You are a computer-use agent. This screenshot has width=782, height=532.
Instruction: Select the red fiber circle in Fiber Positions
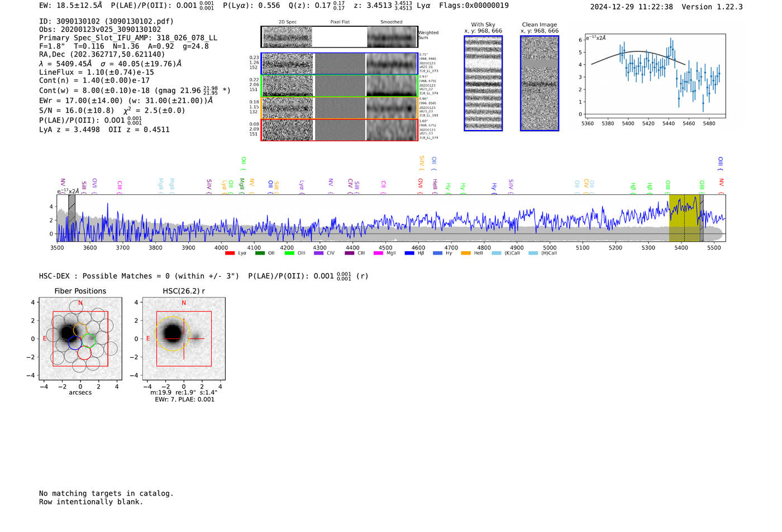84,353
